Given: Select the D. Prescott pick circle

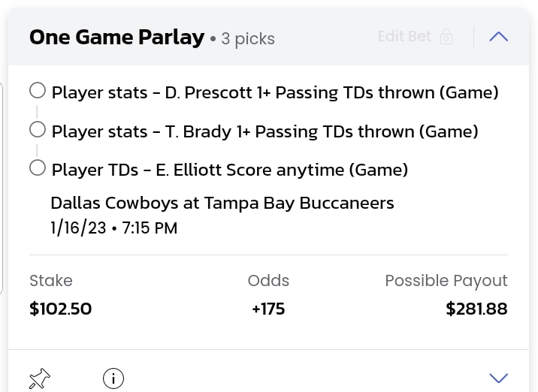Looking at the screenshot, I should click(x=38, y=91).
